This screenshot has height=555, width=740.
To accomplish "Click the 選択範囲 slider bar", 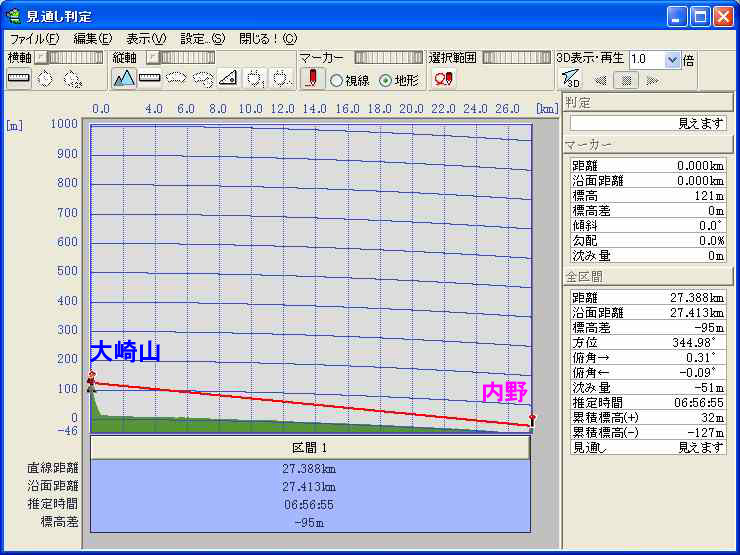I will click(516, 58).
